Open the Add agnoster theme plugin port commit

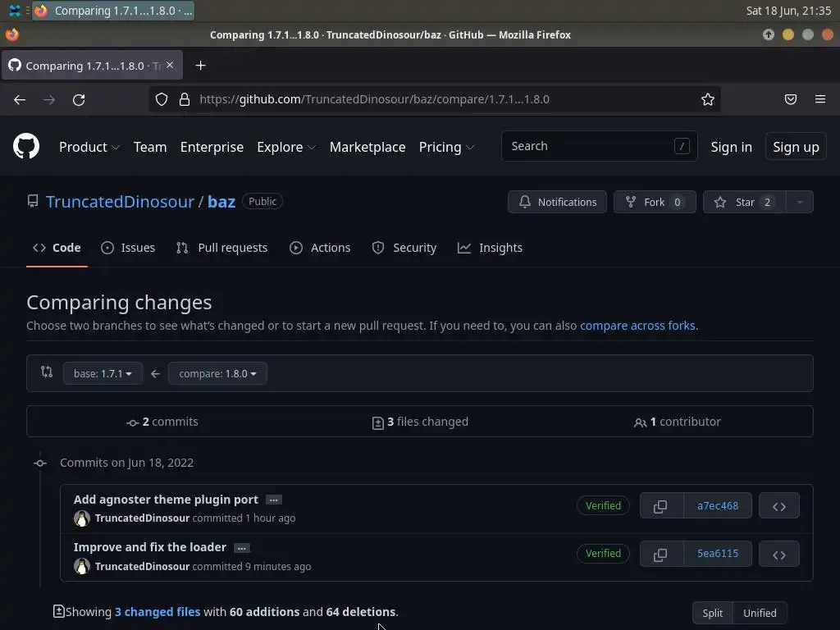pyautogui.click(x=166, y=500)
